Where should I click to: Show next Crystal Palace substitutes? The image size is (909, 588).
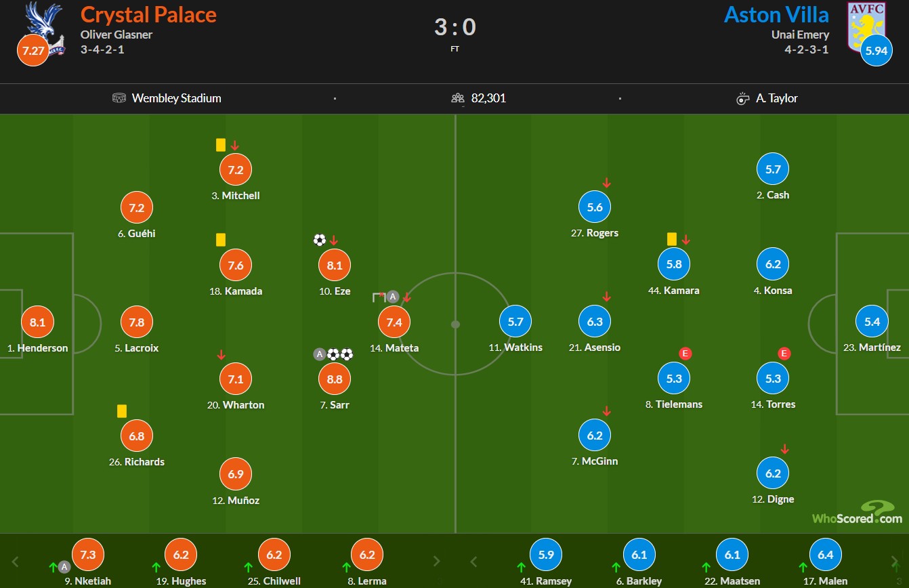pyautogui.click(x=437, y=562)
